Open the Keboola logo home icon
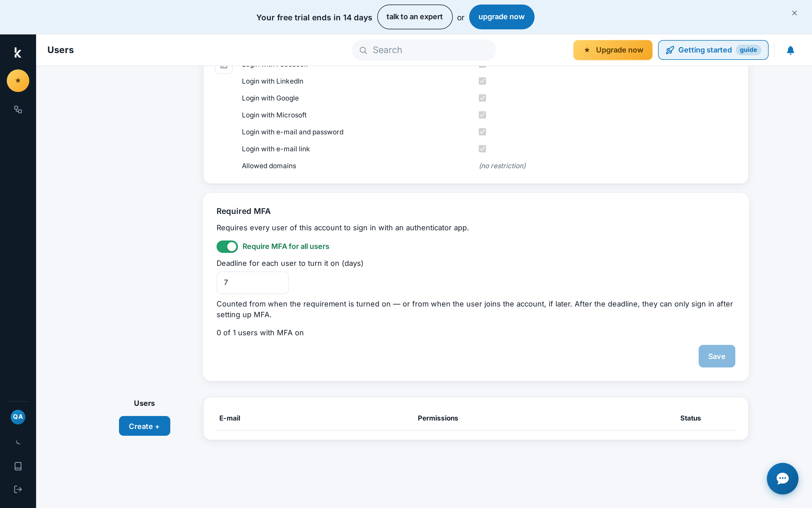The height and width of the screenshot is (508, 812). 18,52
